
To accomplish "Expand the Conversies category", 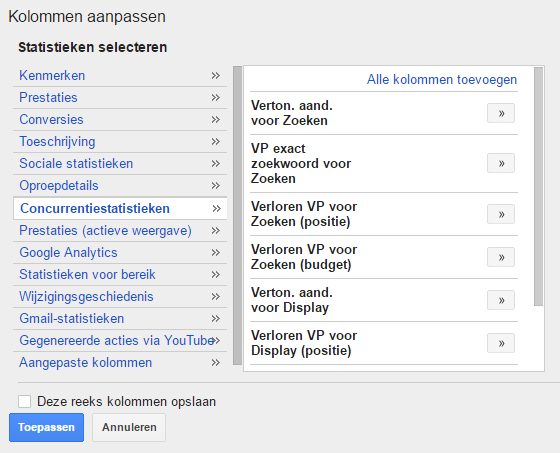I will (x=120, y=120).
